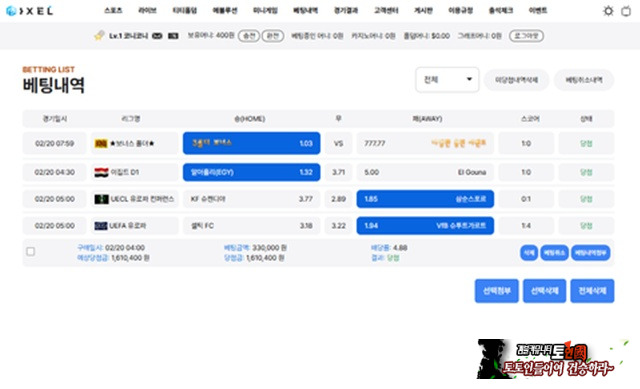
Task: Open the 에볼루션 menu
Action: click(x=225, y=11)
